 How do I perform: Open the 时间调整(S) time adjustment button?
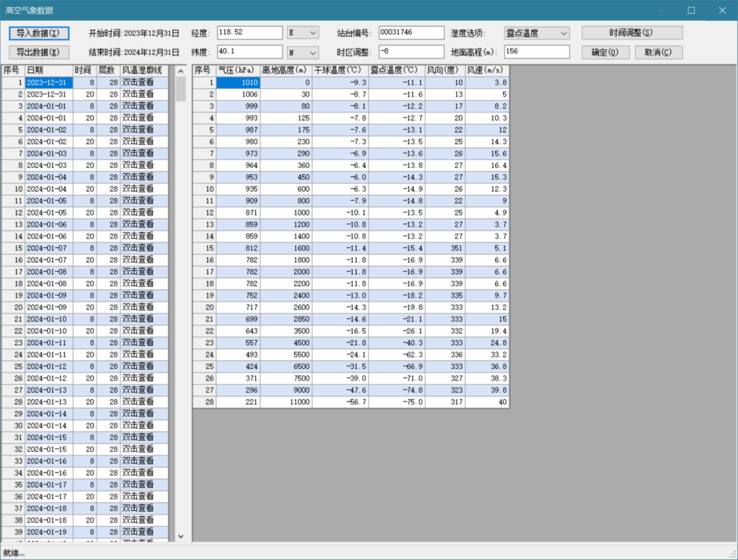(631, 33)
